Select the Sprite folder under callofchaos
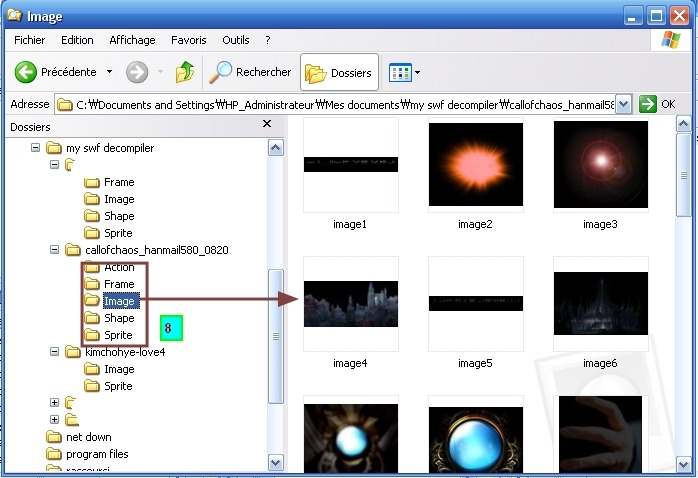This screenshot has width=698, height=478. 118,335
